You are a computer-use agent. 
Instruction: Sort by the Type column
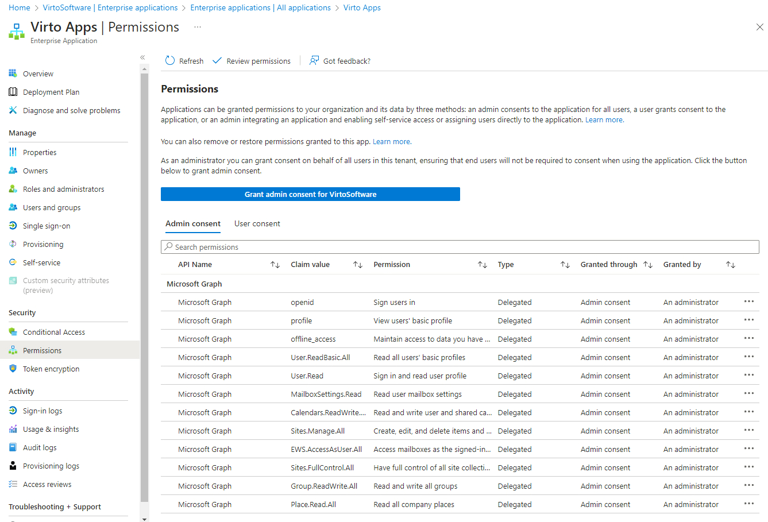pyautogui.click(x=565, y=265)
